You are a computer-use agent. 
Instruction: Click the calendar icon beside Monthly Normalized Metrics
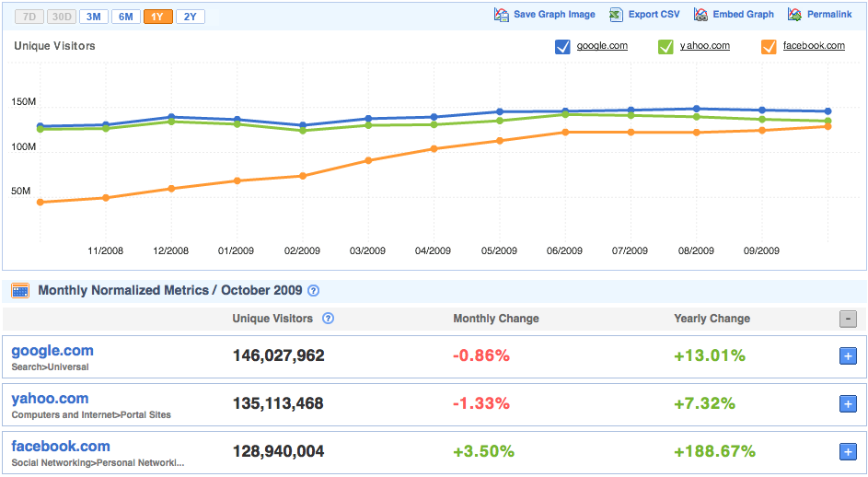20,290
